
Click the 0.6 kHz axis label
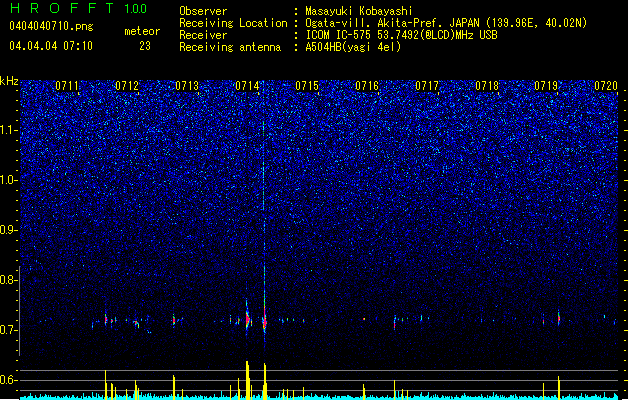9,380
